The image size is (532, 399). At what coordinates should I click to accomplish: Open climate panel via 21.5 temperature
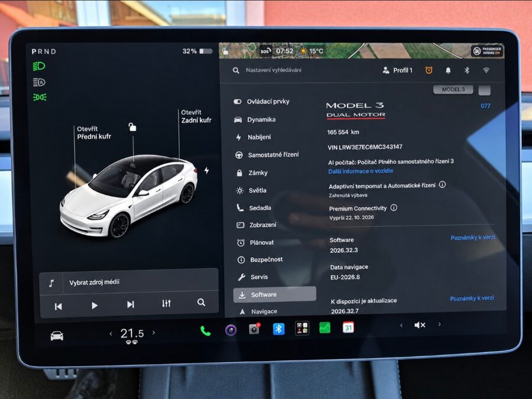[x=132, y=333]
